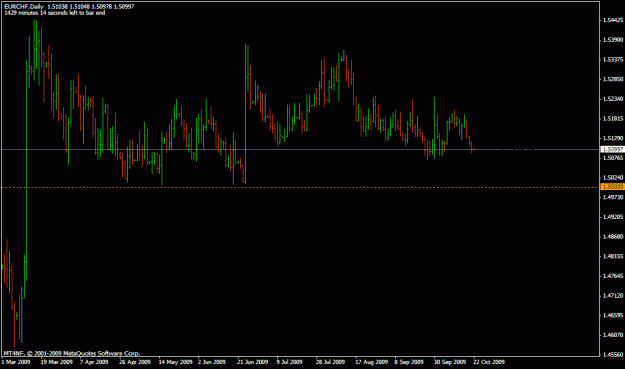Click the 1.53375 price axis label
The width and height of the screenshot is (625, 369).
pyautogui.click(x=613, y=59)
